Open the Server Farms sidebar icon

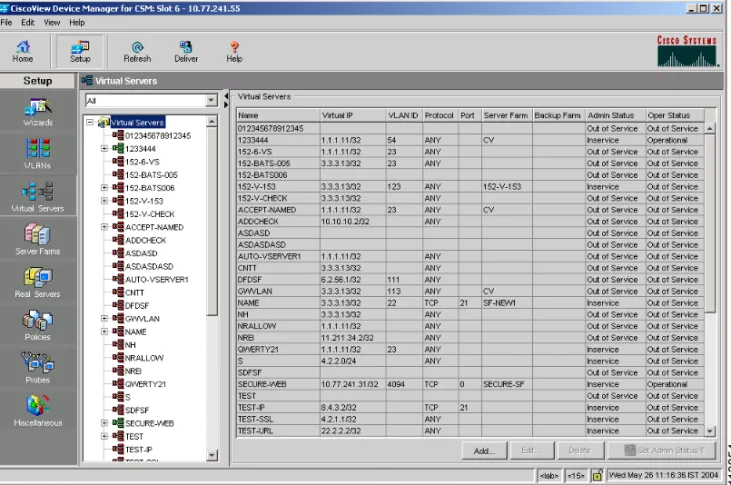(x=38, y=240)
